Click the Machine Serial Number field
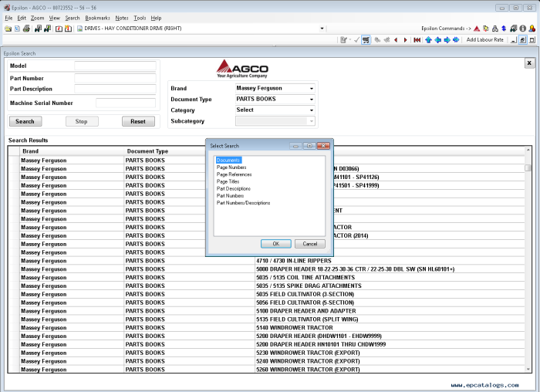 tap(126, 103)
